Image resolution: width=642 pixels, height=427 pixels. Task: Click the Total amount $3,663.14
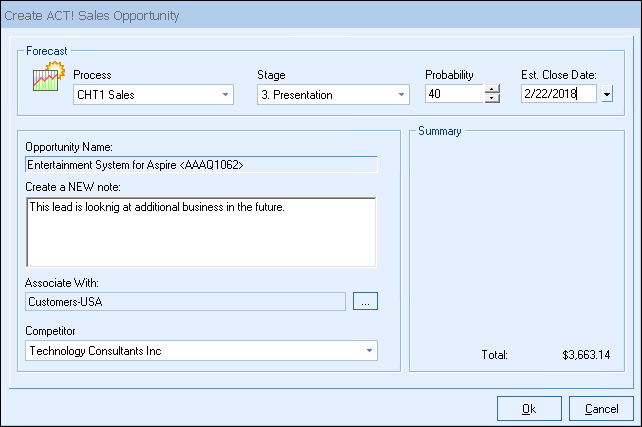[x=585, y=355]
